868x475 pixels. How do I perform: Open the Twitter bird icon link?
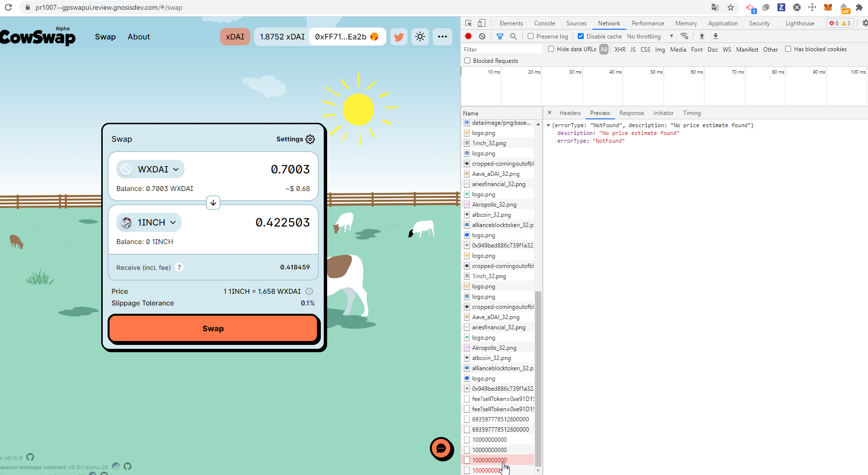click(399, 37)
